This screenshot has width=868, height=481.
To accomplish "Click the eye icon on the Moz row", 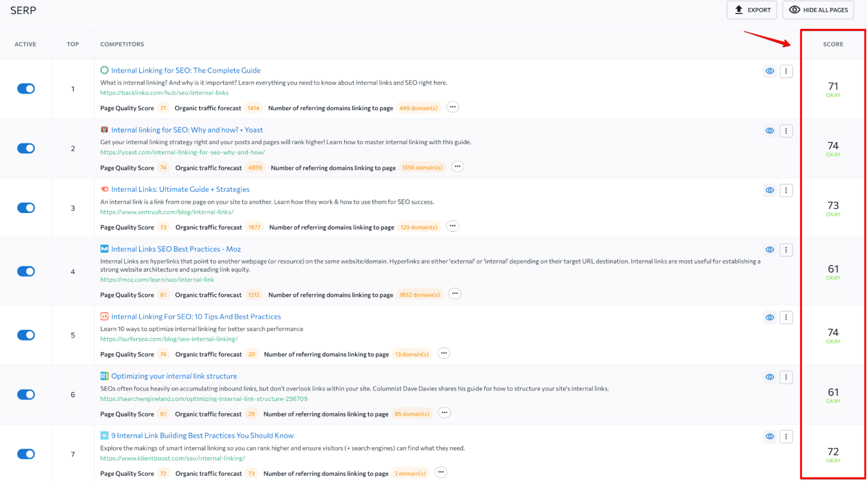I will coord(770,249).
